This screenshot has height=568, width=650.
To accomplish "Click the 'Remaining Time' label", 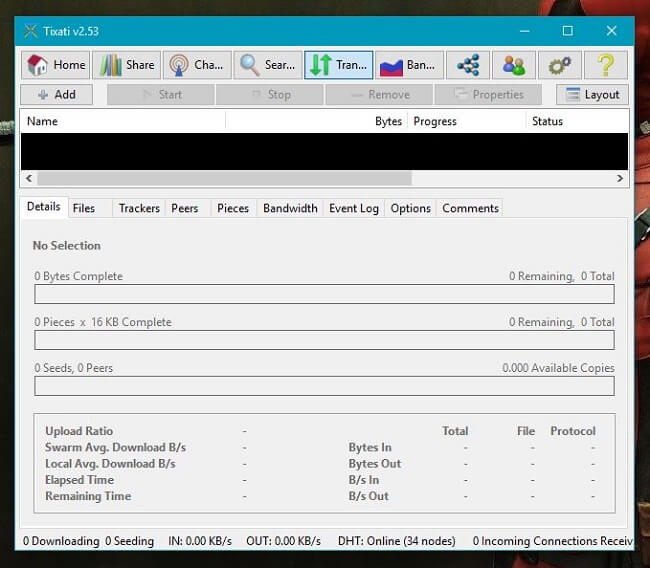I will click(x=88, y=496).
